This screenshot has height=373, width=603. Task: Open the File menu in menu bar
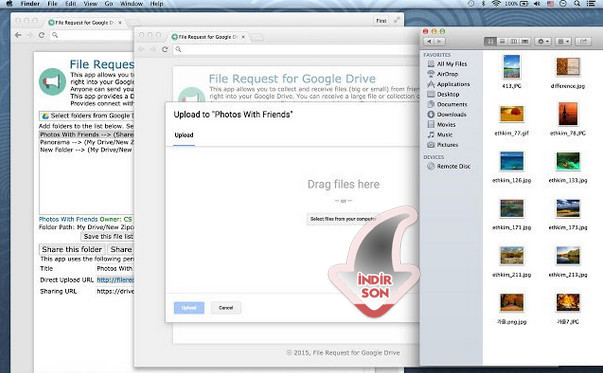coord(52,4)
